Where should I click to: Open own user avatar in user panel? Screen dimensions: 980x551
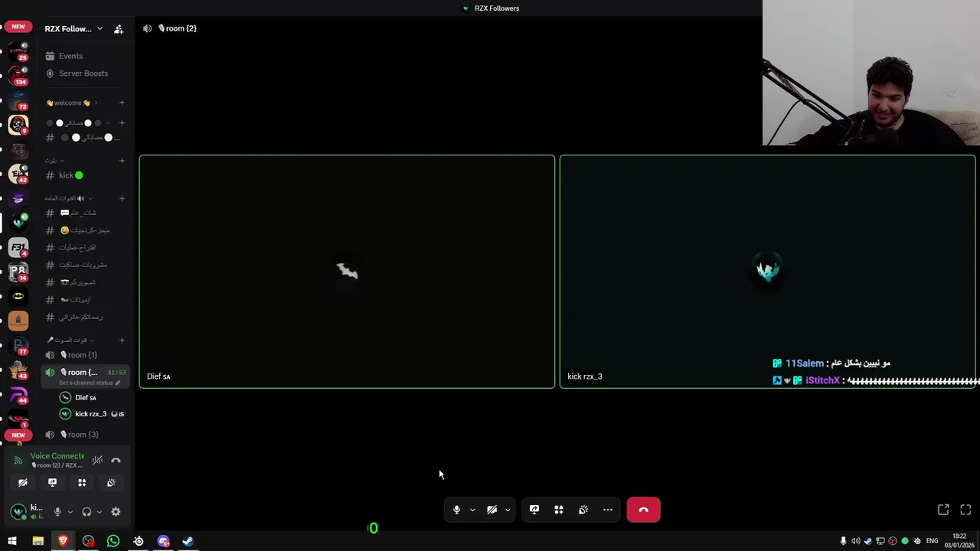pos(18,512)
